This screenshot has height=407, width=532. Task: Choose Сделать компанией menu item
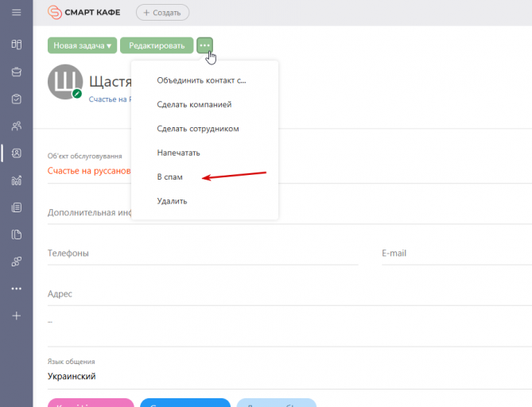point(194,104)
